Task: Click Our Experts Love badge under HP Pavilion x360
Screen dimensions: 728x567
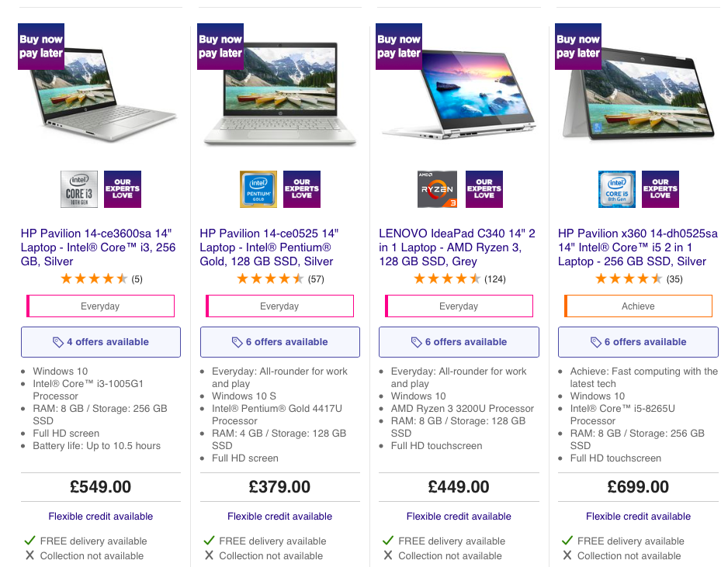Action: 660,189
